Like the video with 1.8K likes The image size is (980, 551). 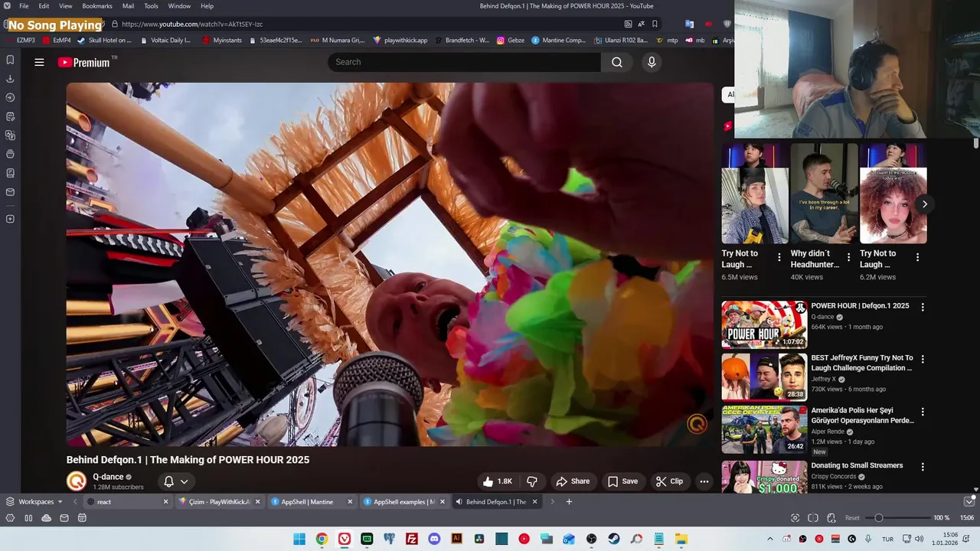click(x=497, y=481)
